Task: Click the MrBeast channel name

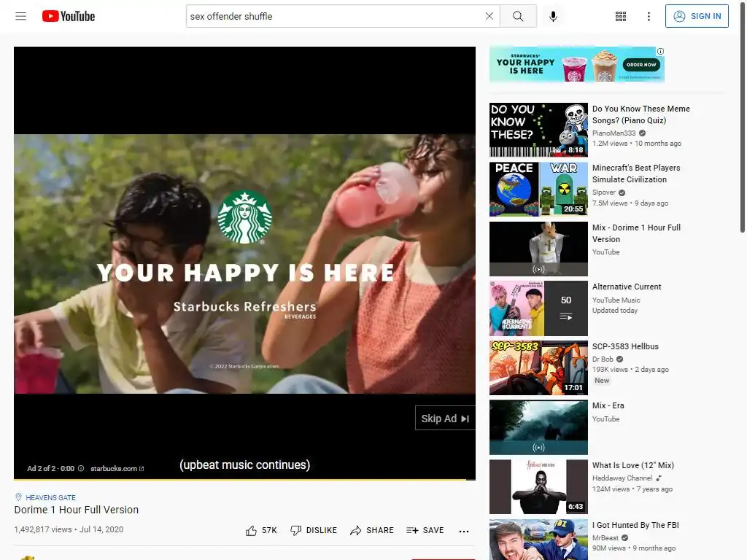Action: (605, 537)
